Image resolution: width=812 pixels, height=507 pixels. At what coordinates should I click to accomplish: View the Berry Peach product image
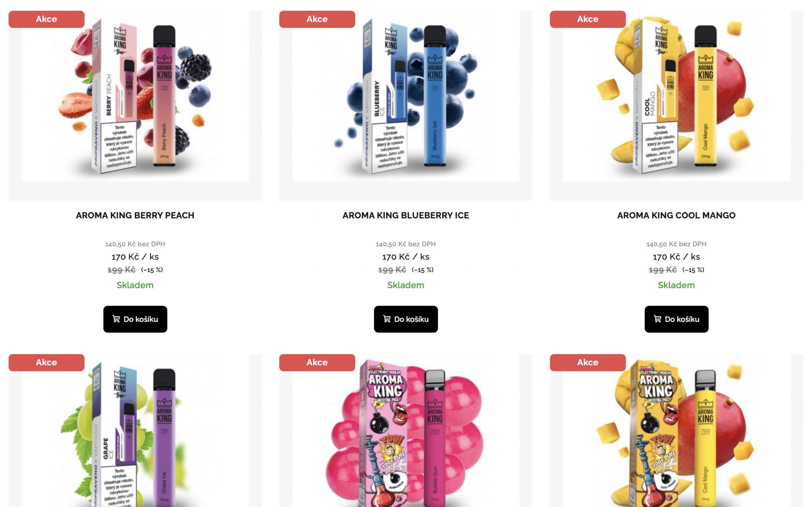(x=135, y=96)
